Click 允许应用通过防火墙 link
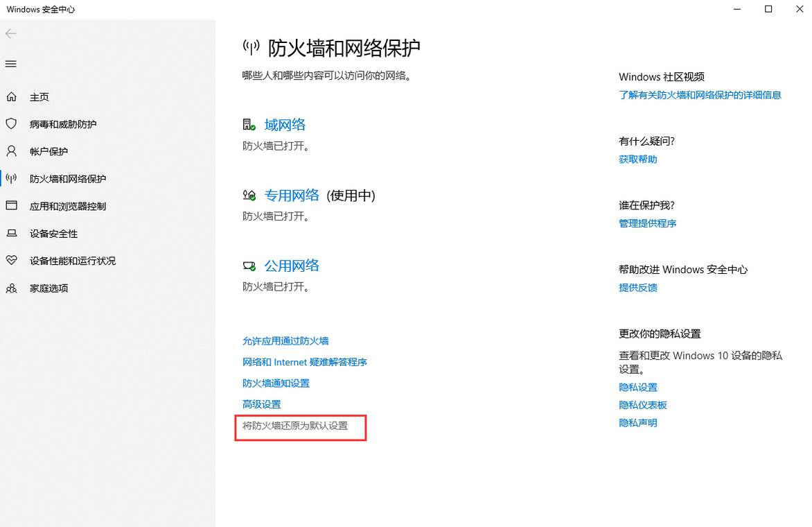The image size is (812, 527). point(285,341)
